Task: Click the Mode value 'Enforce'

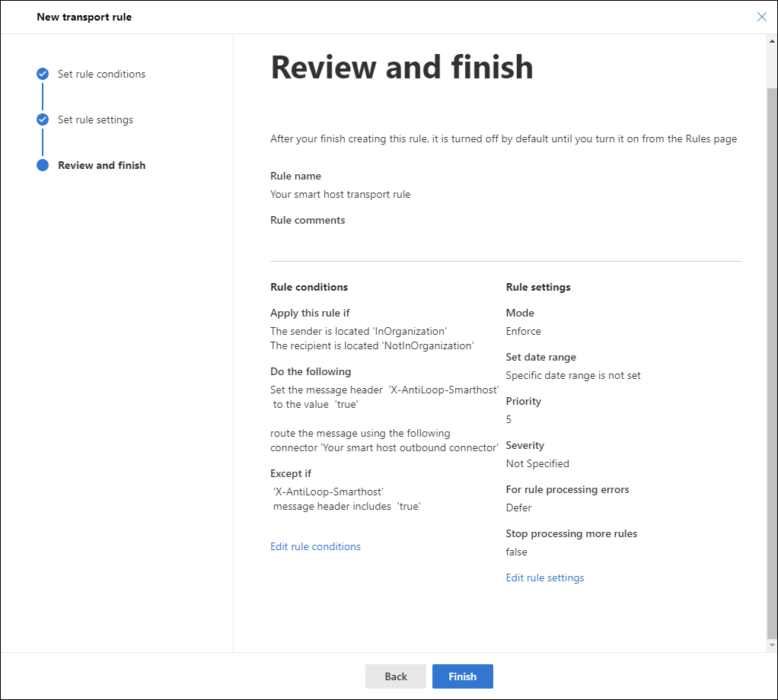Action: pos(524,331)
